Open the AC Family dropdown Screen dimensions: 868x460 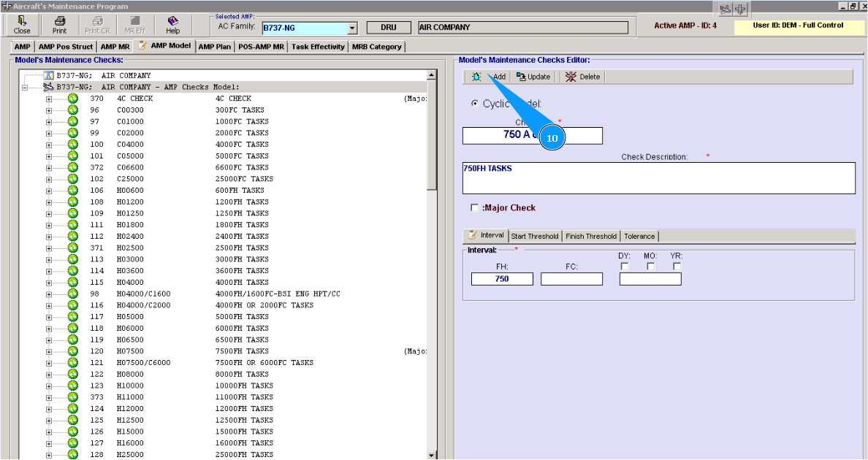(352, 28)
